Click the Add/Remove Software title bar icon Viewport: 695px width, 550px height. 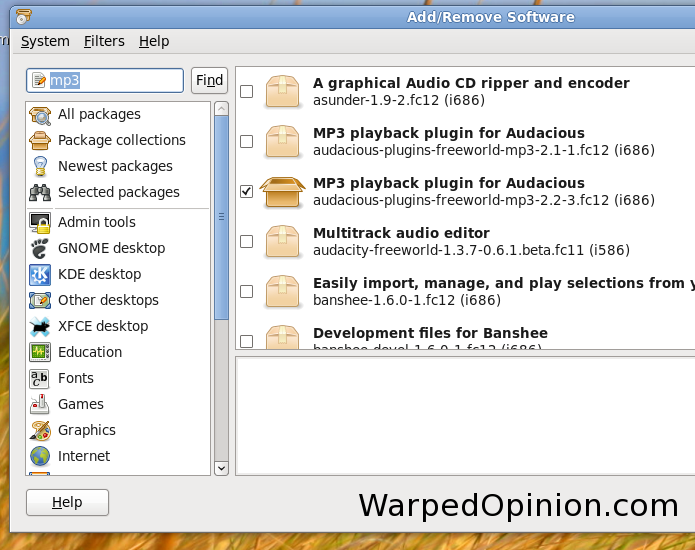pyautogui.click(x=23, y=17)
